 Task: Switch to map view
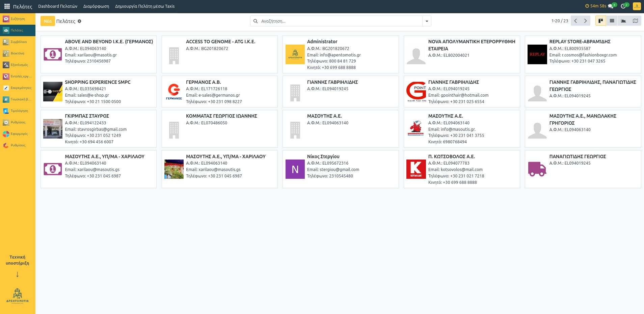[x=635, y=21]
